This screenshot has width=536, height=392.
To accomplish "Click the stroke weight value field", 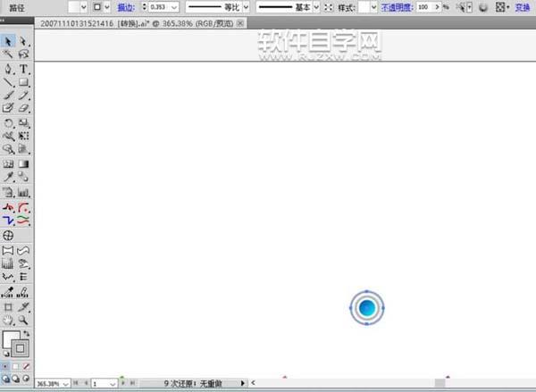I will [x=159, y=7].
